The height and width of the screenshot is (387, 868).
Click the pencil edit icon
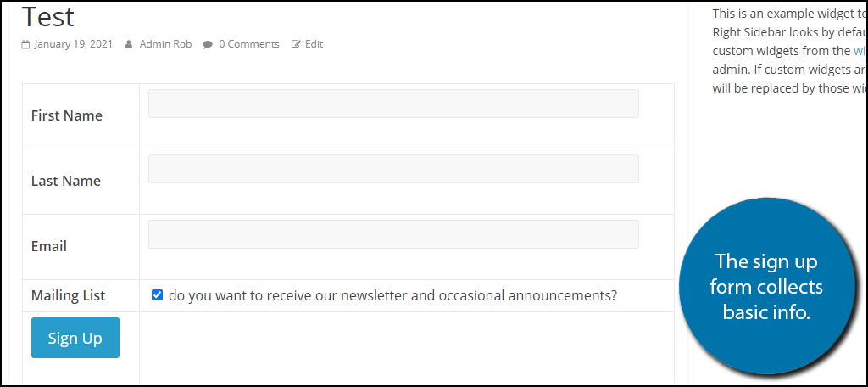(x=296, y=44)
